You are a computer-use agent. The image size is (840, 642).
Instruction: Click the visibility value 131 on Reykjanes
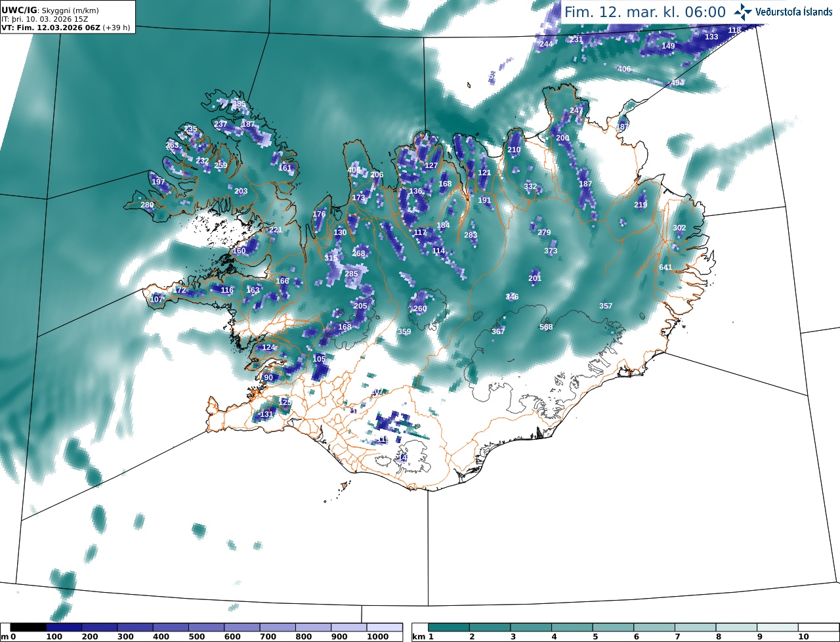pos(266,414)
